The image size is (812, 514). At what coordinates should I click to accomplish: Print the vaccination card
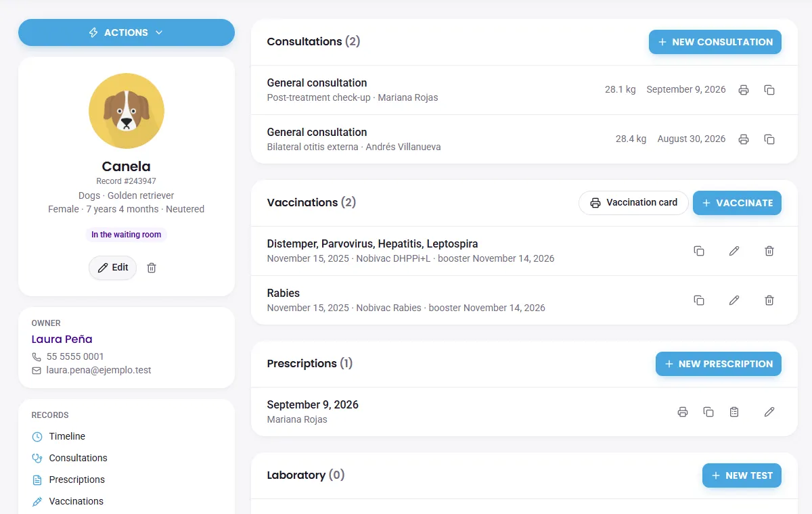click(x=633, y=203)
